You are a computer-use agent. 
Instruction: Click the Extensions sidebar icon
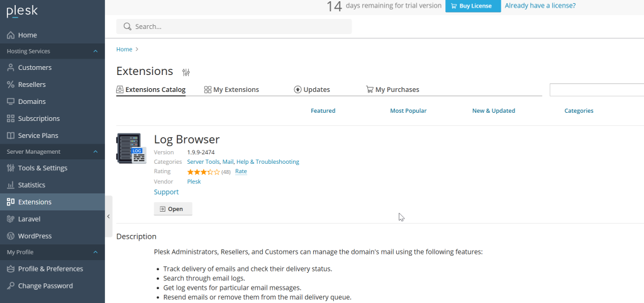(x=11, y=202)
